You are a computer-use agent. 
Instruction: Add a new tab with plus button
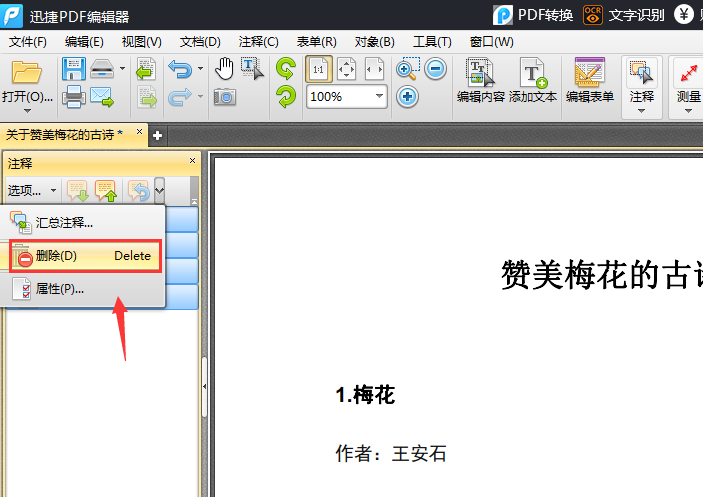click(x=157, y=135)
